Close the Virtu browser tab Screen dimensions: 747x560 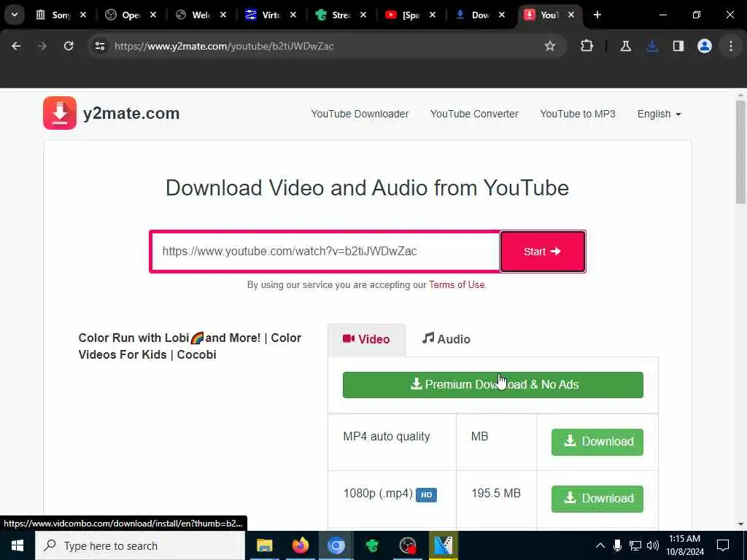pos(293,15)
